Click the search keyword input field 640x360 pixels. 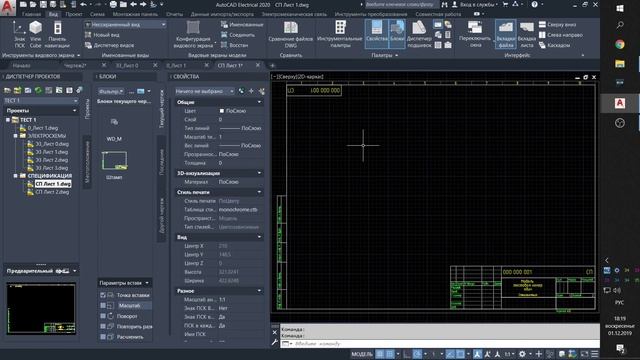tap(401, 4)
